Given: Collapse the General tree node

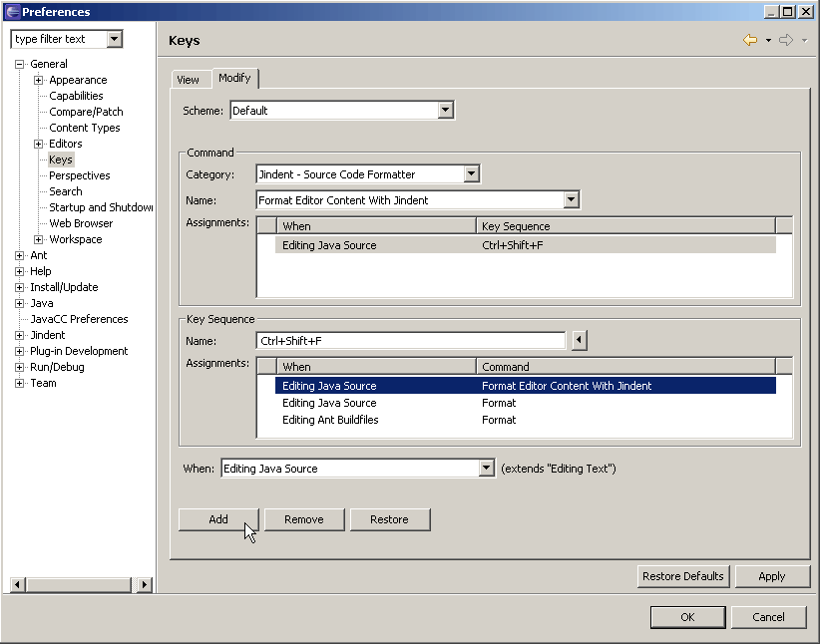Looking at the screenshot, I should (19, 64).
